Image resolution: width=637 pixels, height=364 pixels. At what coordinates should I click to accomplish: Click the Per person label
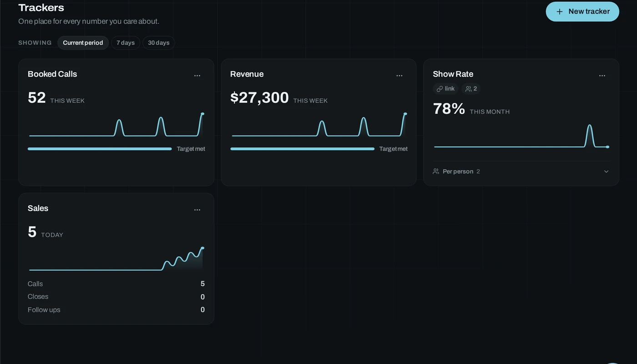458,172
